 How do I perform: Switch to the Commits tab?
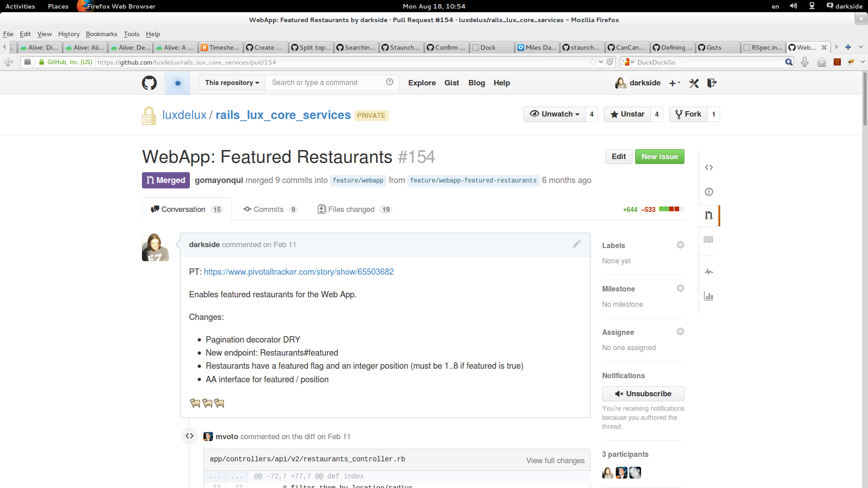point(269,209)
